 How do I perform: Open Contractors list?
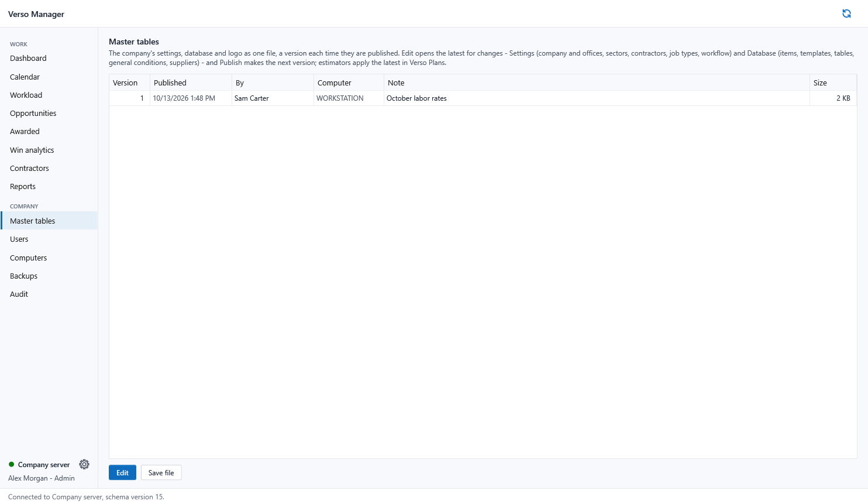click(49, 169)
